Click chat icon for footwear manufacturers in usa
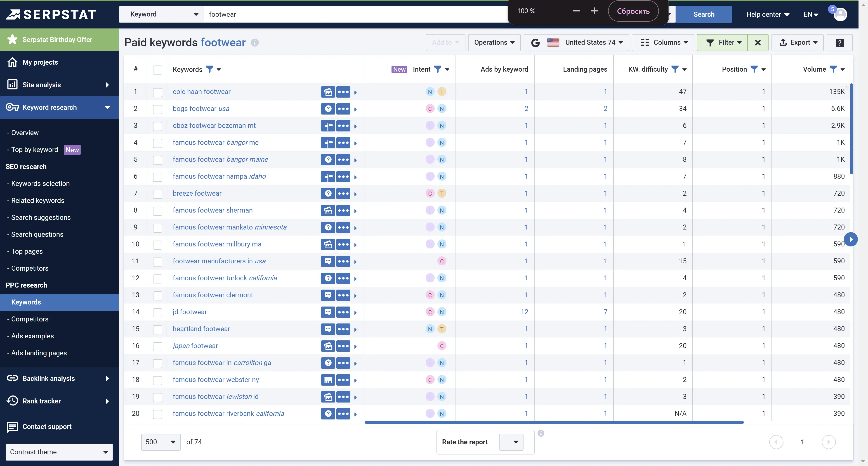Image resolution: width=868 pixels, height=466 pixels. point(328,261)
